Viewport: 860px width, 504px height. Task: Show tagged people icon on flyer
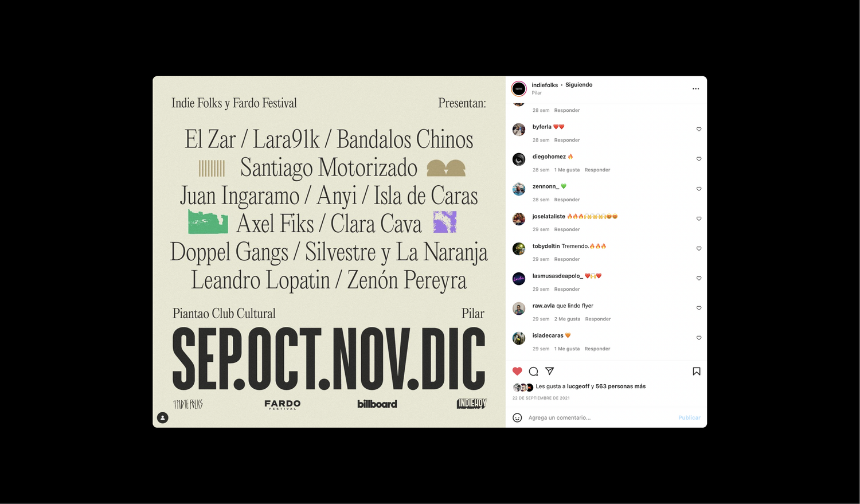[163, 417]
